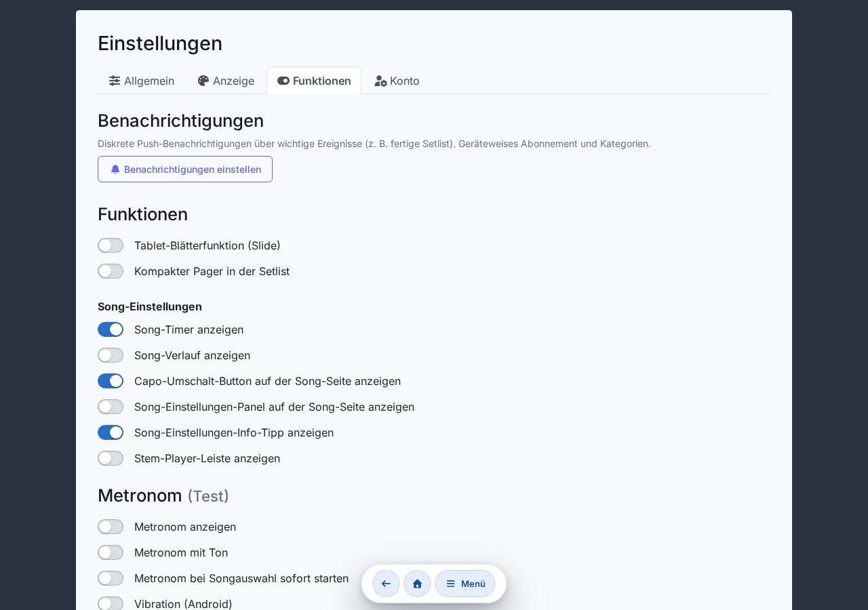This screenshot has width=868, height=610.
Task: Click the sliders icon on Allgemein tab
Action: [x=115, y=81]
